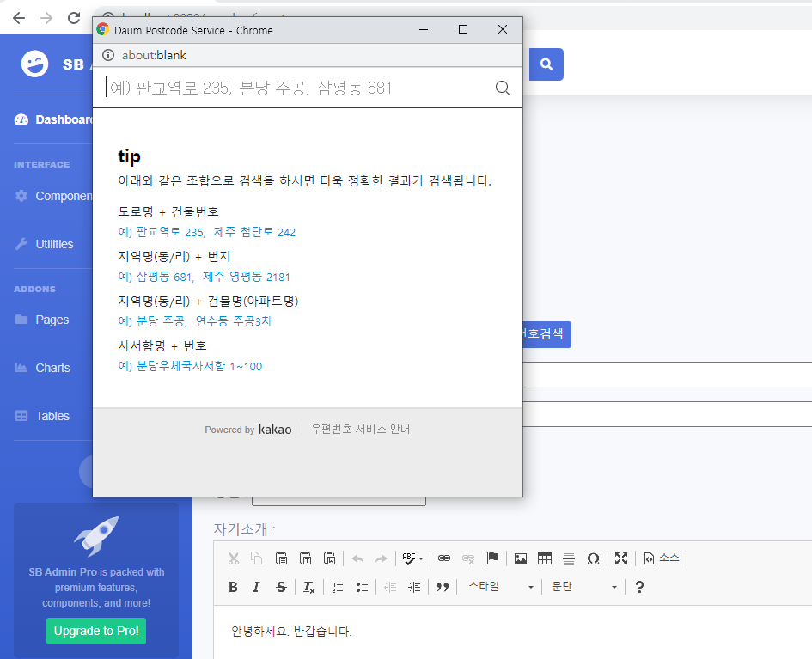Toggle the bulleted list icon

click(361, 587)
